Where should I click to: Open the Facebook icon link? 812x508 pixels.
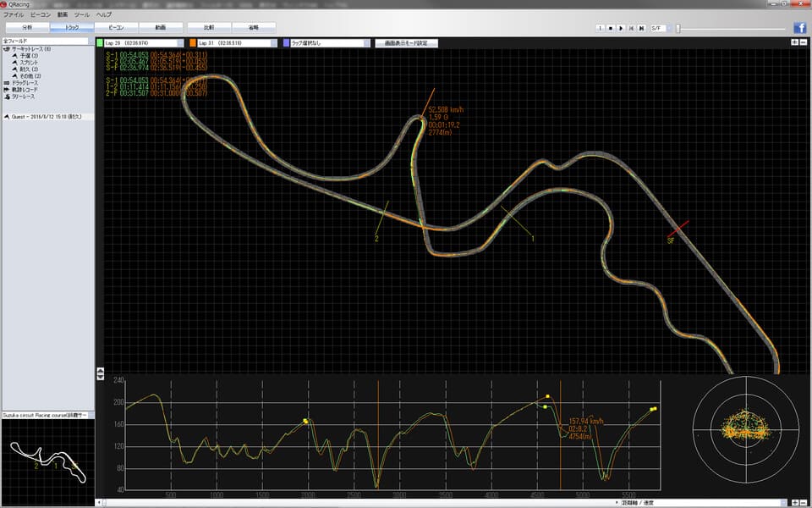(799, 28)
